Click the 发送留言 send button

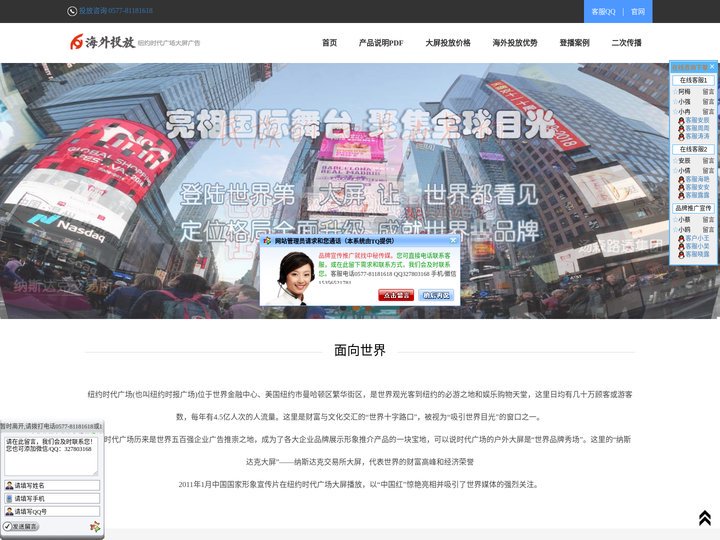click(x=21, y=526)
